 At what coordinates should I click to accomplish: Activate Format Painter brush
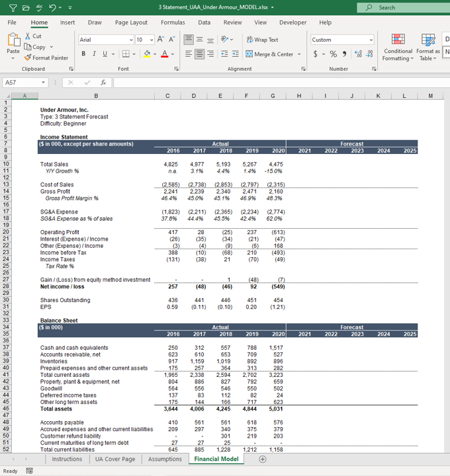pos(46,58)
